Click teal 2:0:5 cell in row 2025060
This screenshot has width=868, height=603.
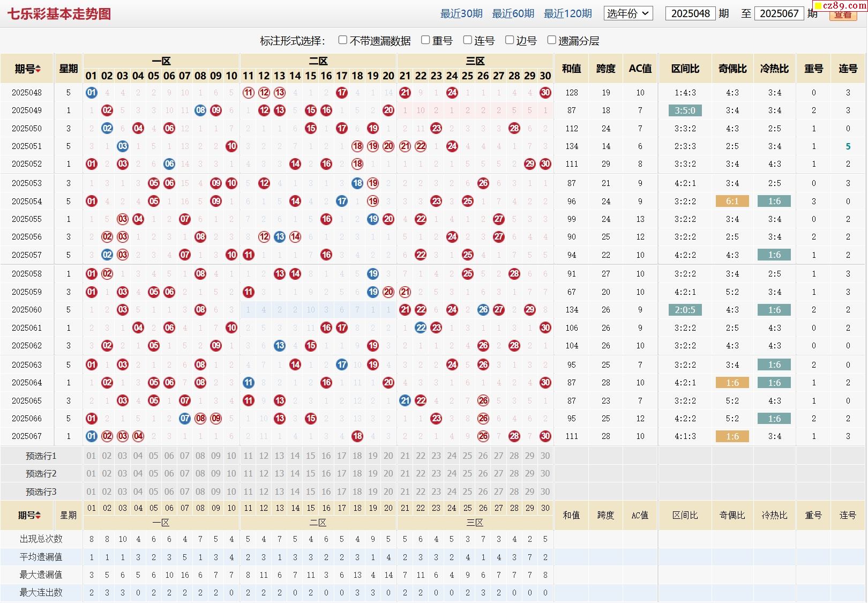tap(685, 310)
